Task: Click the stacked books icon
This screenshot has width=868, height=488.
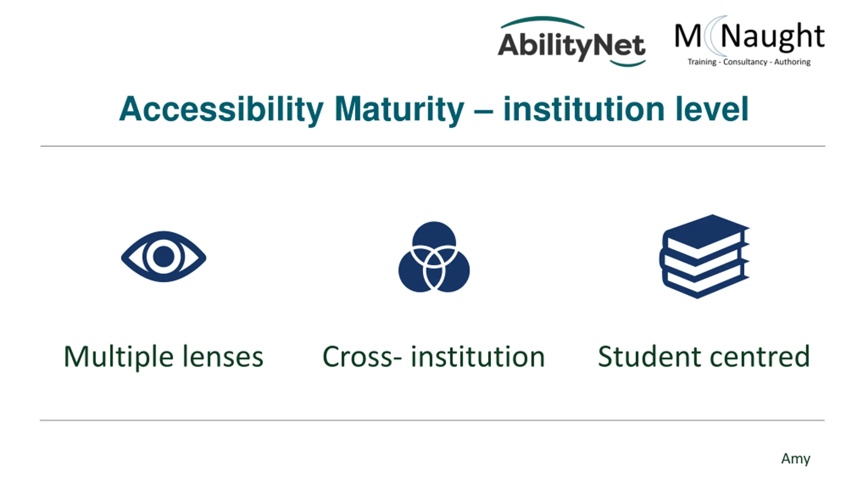Action: point(705,257)
